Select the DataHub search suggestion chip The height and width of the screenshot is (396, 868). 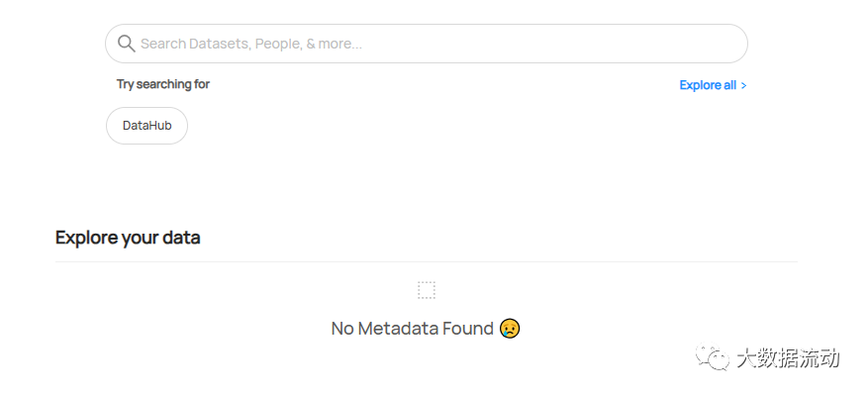click(146, 126)
